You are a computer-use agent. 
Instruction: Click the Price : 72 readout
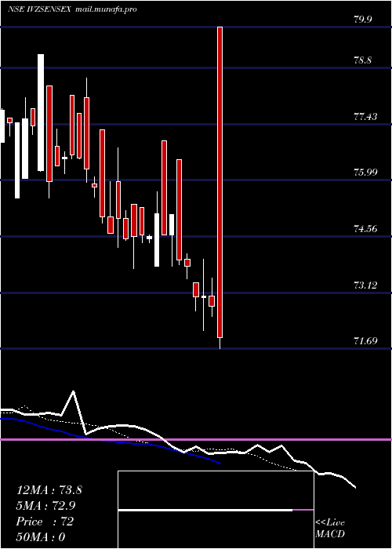pyautogui.click(x=45, y=522)
